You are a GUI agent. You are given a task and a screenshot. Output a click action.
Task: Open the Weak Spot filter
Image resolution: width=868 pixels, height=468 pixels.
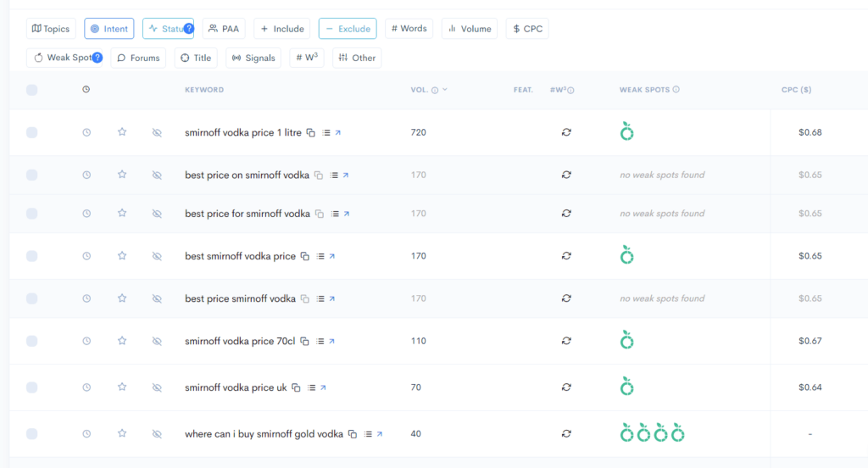tap(64, 58)
